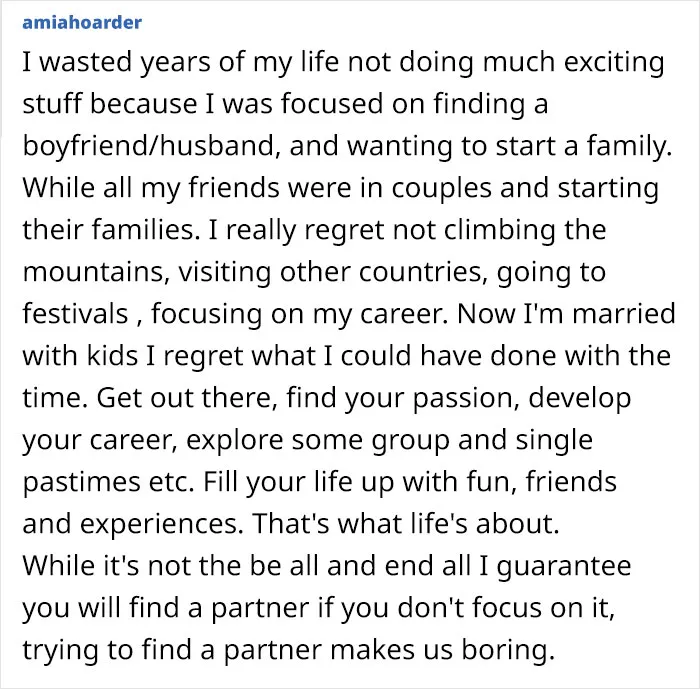Click the word "passion" in the text
The width and height of the screenshot is (700, 689).
point(466,399)
